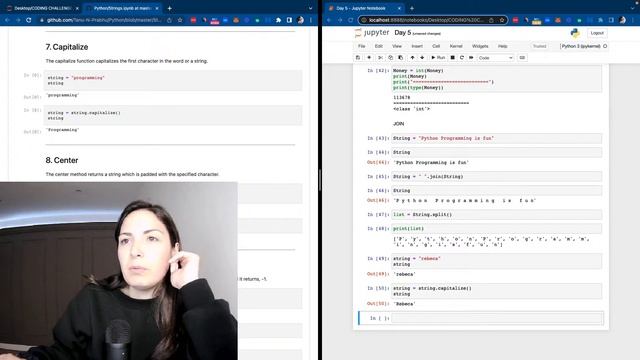The width and height of the screenshot is (640, 360).
Task: Open a new tab in the right browser window
Action: (x=411, y=8)
